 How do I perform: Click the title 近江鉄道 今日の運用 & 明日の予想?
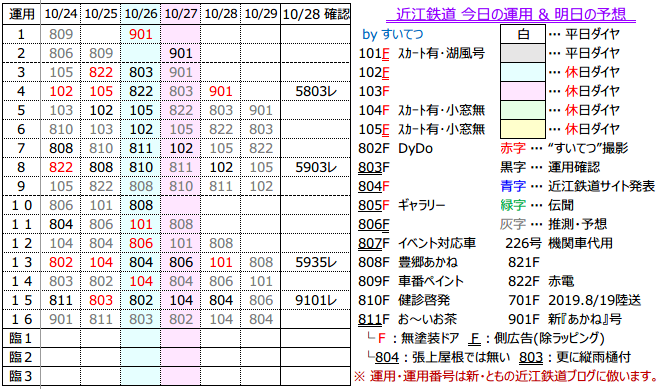click(511, 14)
